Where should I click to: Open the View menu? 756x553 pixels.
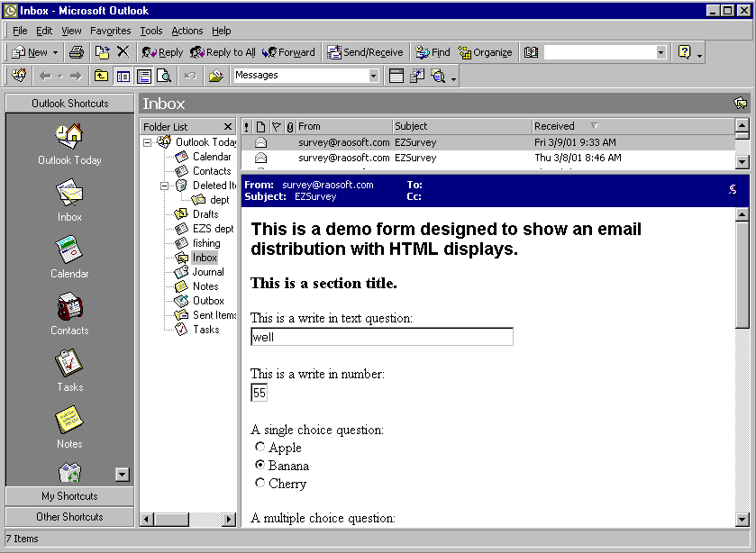tap(71, 31)
